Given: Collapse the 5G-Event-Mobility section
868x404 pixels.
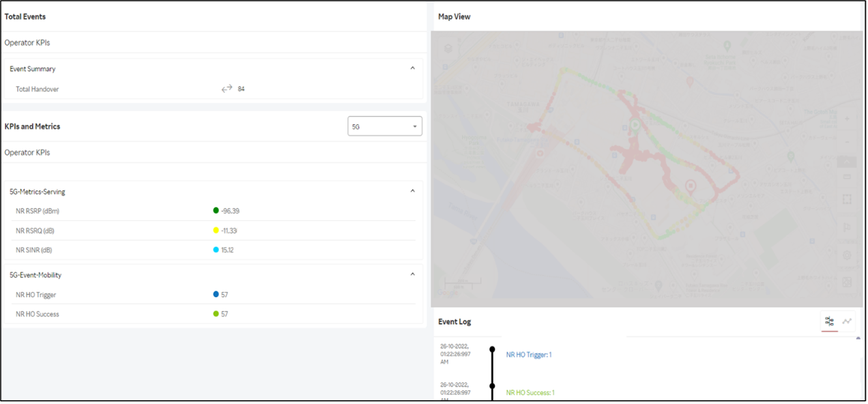Looking at the screenshot, I should pyautogui.click(x=412, y=274).
